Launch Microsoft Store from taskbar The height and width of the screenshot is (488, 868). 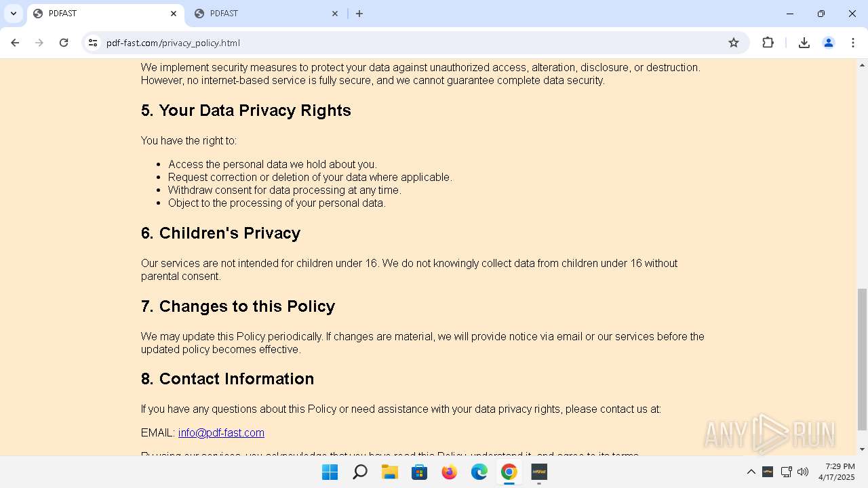coord(420,472)
